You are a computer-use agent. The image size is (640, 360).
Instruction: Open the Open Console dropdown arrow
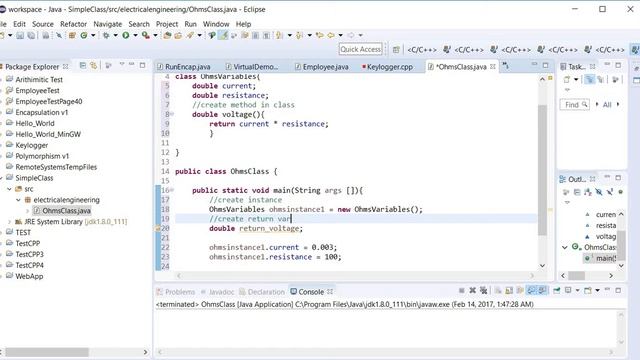tap(597, 290)
